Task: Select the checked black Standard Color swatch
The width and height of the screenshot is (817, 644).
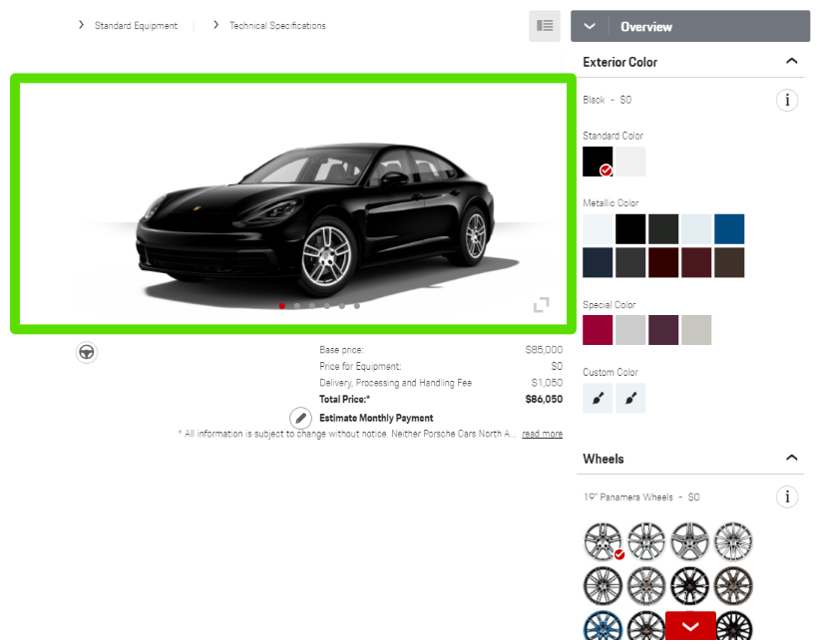Action: pos(598,161)
